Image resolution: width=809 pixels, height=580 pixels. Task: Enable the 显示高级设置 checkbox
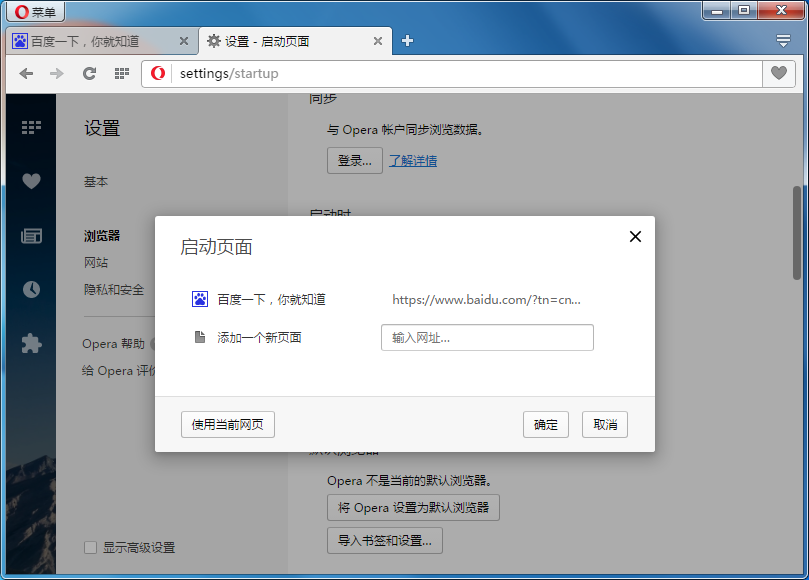tap(89, 547)
